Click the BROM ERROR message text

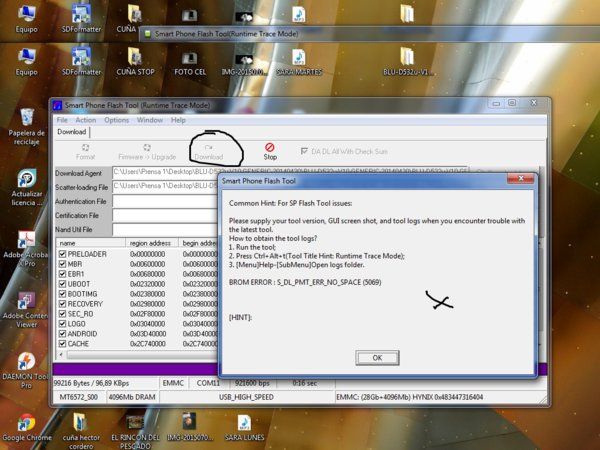tap(305, 282)
